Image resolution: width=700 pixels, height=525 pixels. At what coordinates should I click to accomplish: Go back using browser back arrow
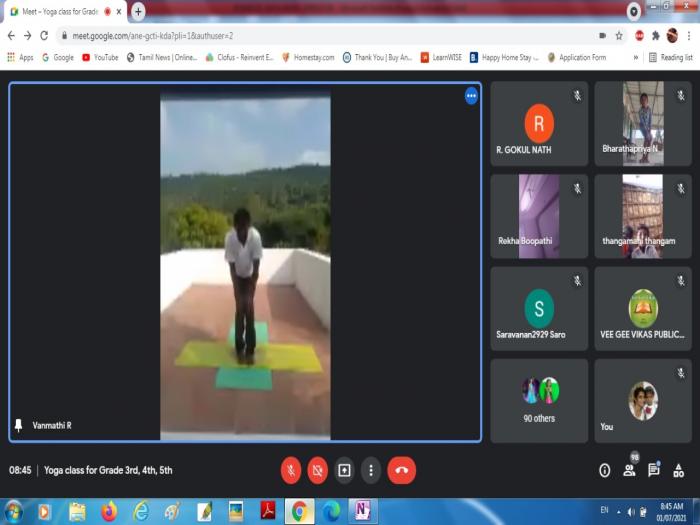(x=11, y=36)
